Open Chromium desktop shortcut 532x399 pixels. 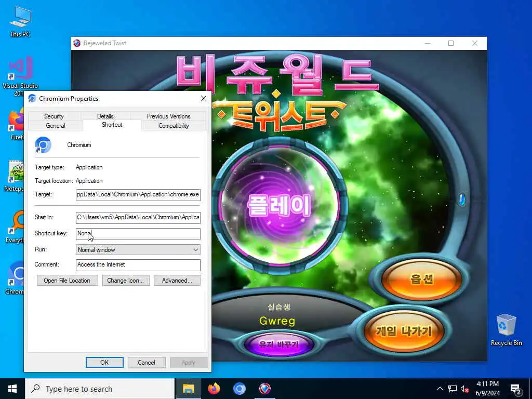pos(15,277)
